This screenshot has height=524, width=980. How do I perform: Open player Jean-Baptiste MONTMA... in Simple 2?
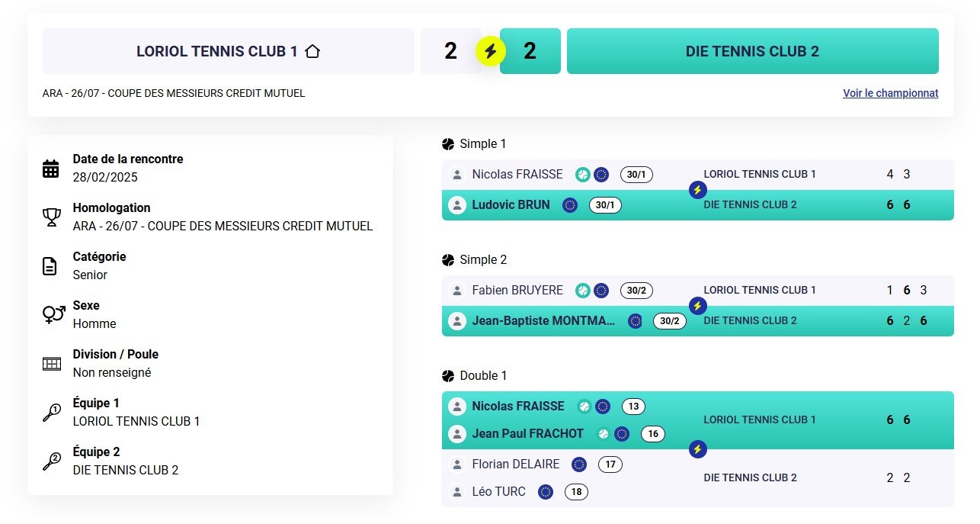(543, 321)
